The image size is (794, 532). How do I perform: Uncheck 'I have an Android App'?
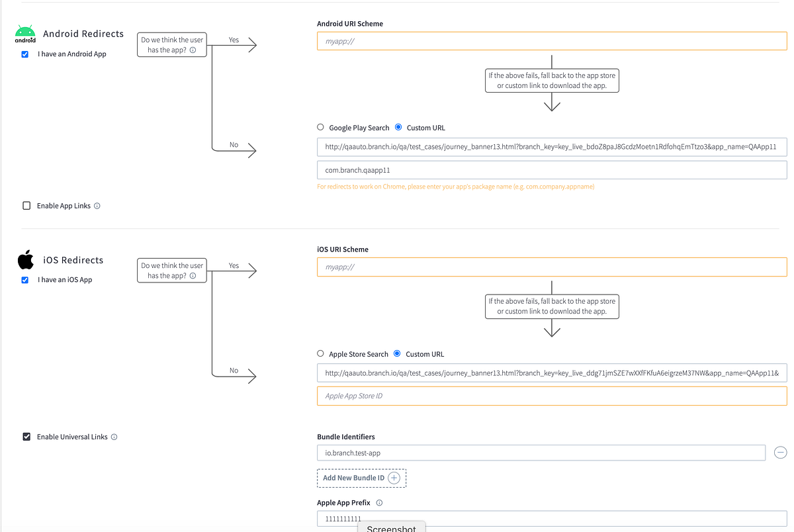[x=25, y=54]
